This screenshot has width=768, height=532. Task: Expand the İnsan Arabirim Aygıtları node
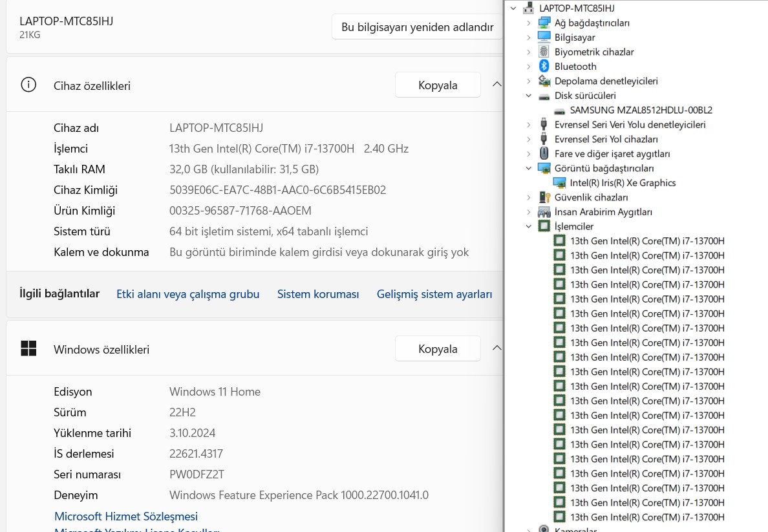[x=529, y=212]
